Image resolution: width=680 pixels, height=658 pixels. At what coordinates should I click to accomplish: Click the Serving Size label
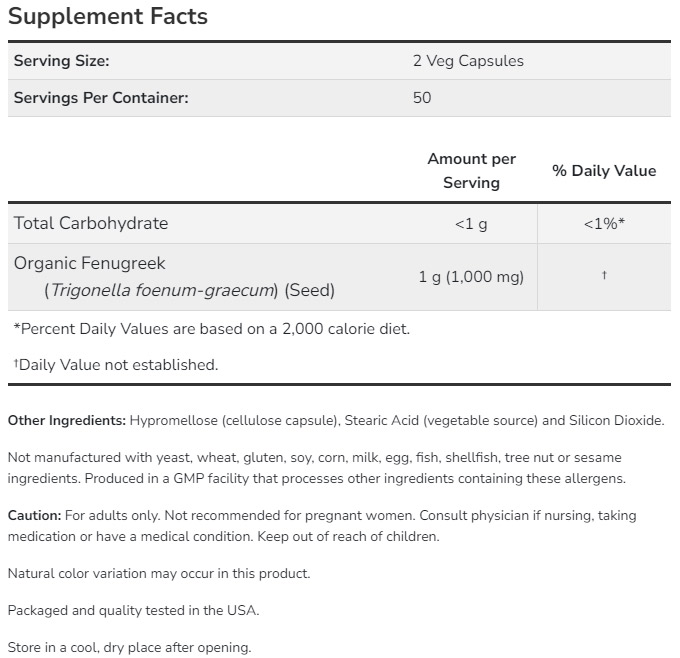(x=61, y=61)
